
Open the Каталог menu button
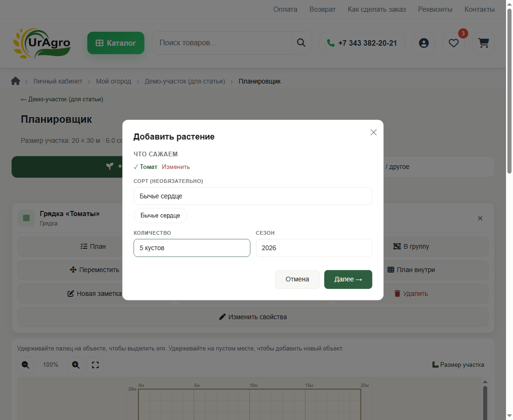pos(116,43)
